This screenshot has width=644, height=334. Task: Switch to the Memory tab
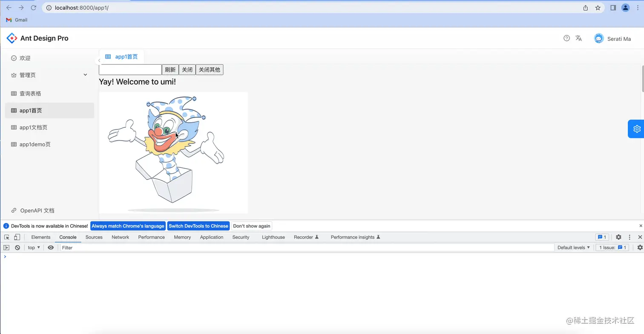[182, 237]
